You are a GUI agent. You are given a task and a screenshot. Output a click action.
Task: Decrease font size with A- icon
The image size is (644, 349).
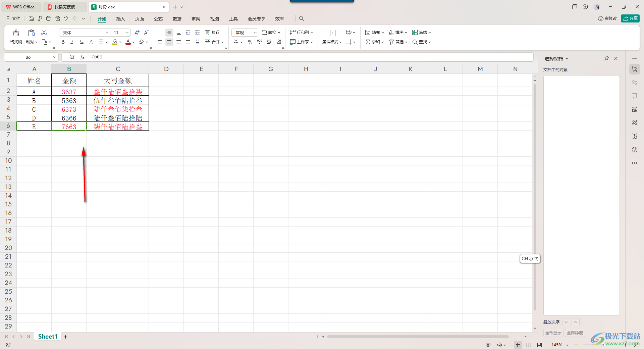click(146, 33)
